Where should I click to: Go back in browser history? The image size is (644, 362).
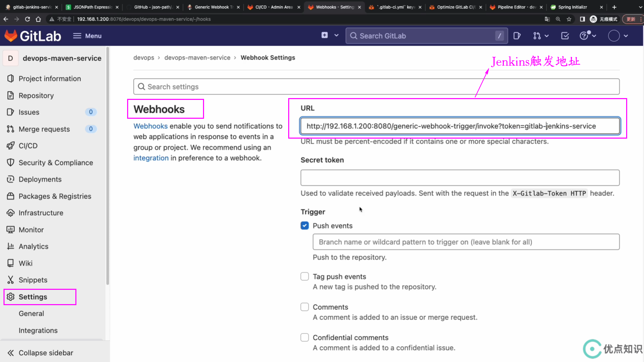click(x=6, y=19)
